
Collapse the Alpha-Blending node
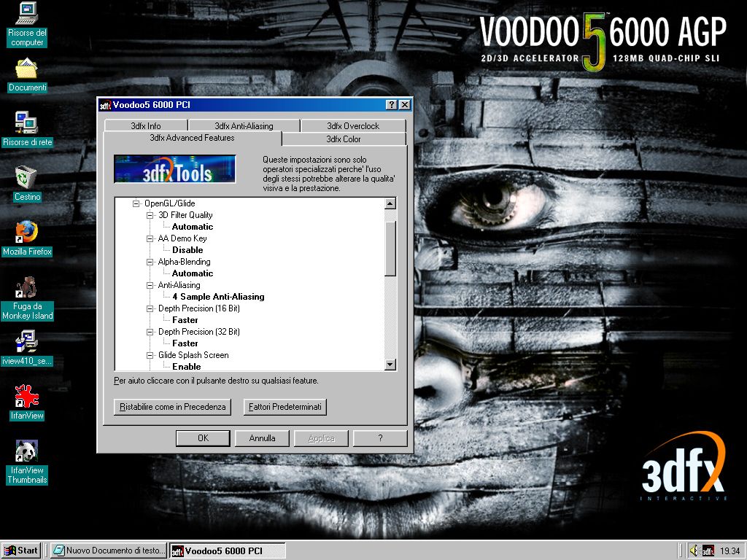click(x=150, y=262)
